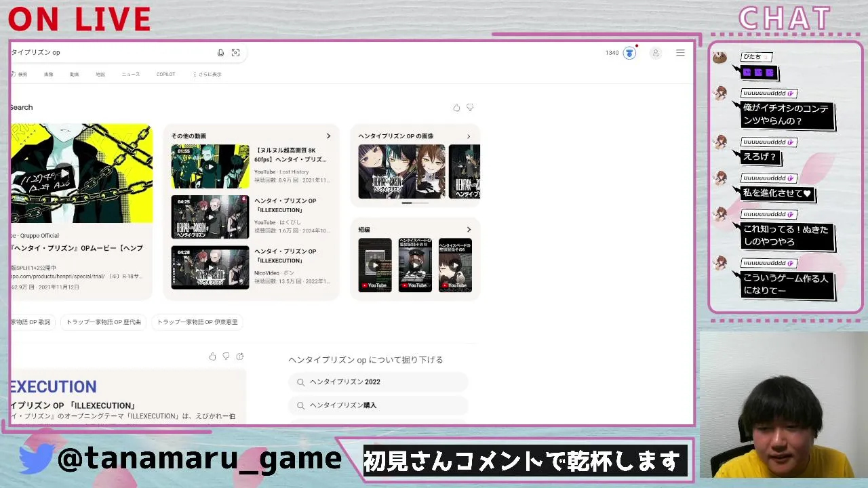The width and height of the screenshot is (868, 488).
Task: Click the ぴたち username in chat
Action: coord(752,57)
